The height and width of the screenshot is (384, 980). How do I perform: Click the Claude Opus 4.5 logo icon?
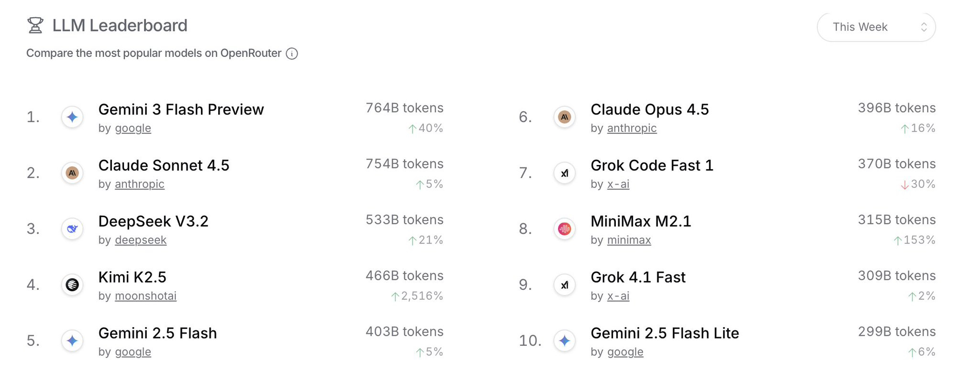[x=565, y=117]
